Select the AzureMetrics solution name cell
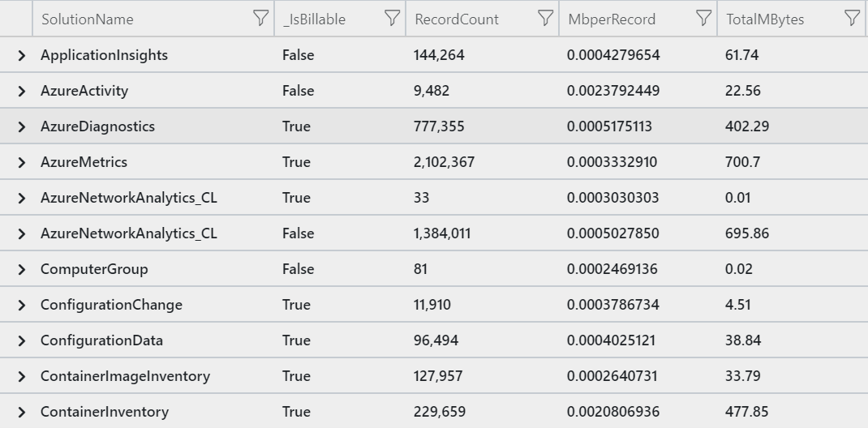The height and width of the screenshot is (428, 868). [84, 162]
